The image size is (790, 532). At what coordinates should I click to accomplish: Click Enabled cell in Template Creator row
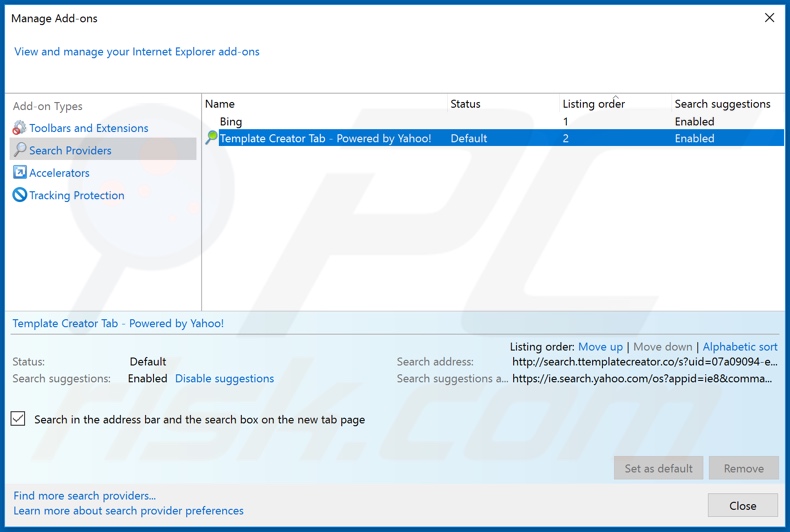pyautogui.click(x=694, y=138)
